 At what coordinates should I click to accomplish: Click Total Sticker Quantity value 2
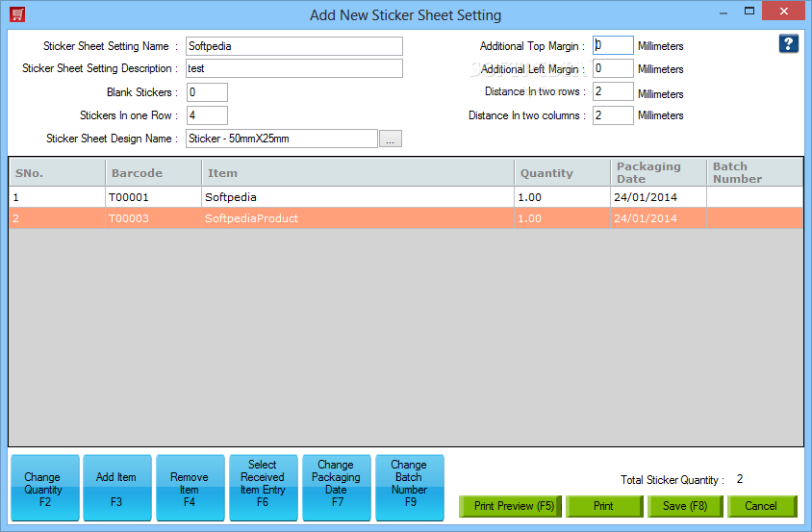pos(740,479)
